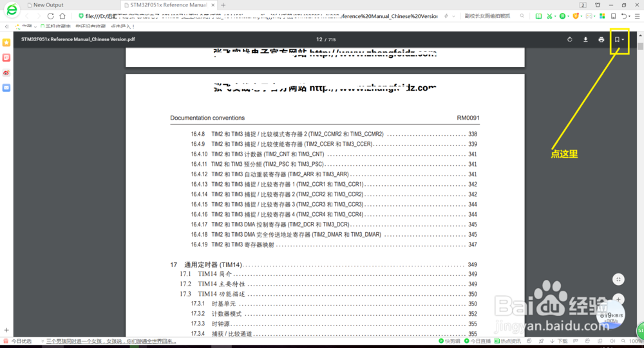
Task: Click 今日直播 in the status bar
Action: pyautogui.click(x=477, y=341)
